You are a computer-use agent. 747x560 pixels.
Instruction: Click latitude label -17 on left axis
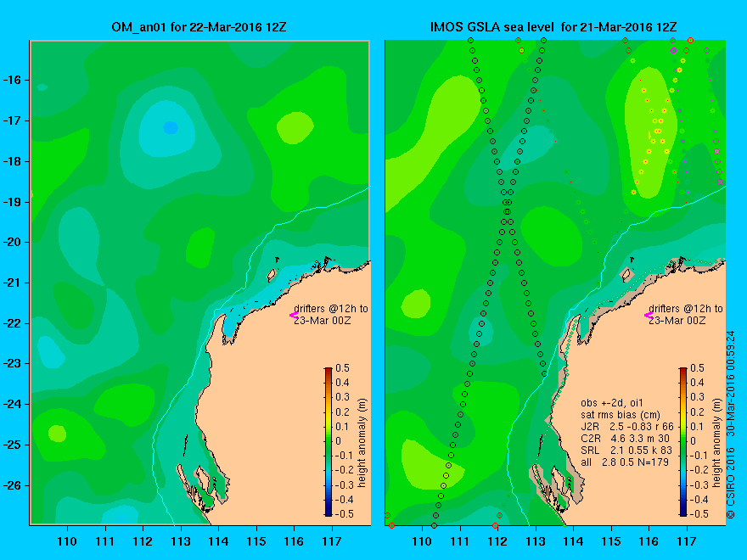pyautogui.click(x=13, y=120)
